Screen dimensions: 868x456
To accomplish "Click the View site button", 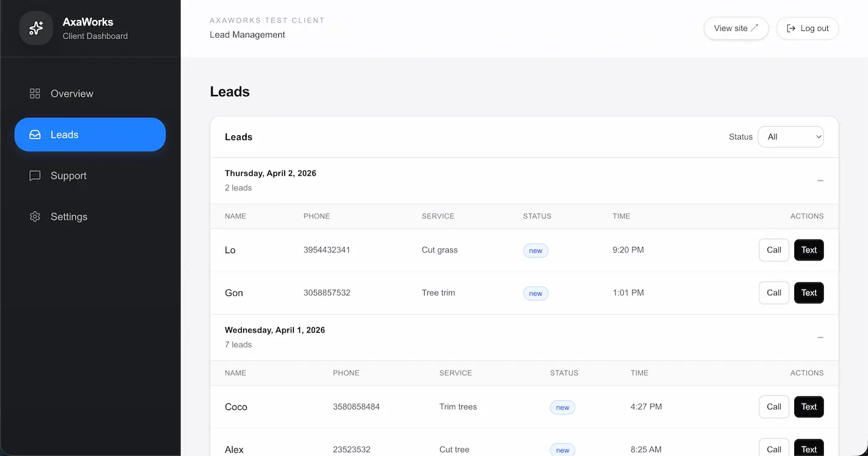I will pos(736,28).
